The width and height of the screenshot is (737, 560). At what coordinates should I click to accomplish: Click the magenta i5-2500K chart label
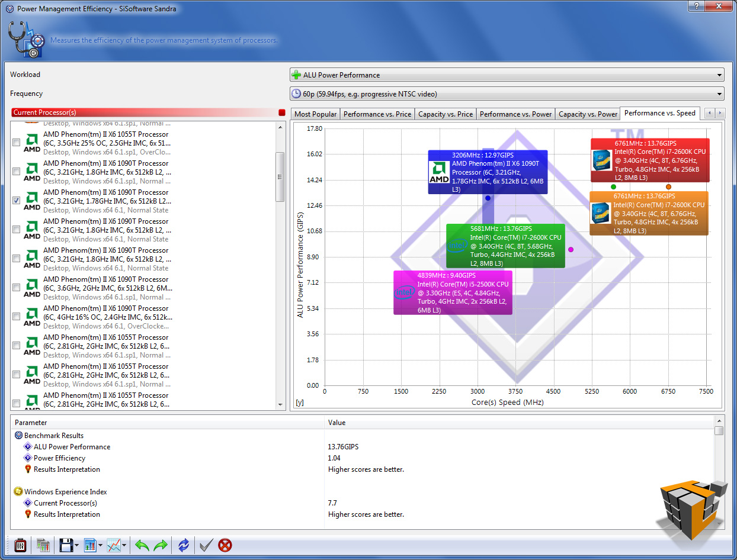[453, 292]
